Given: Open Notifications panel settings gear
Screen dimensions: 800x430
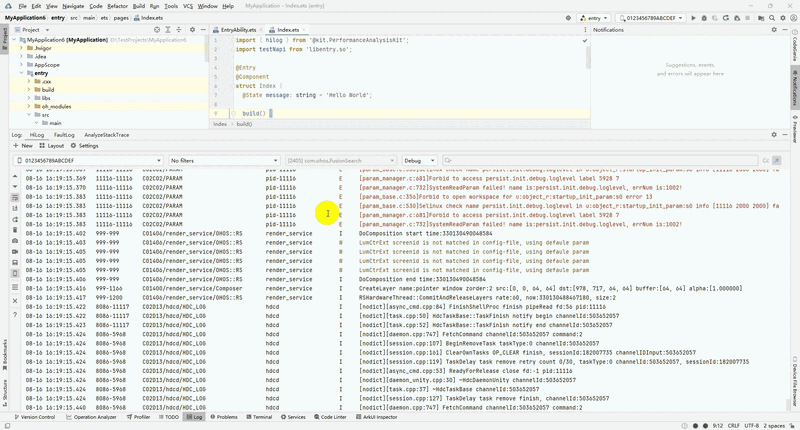Looking at the screenshot, I should point(775,30).
